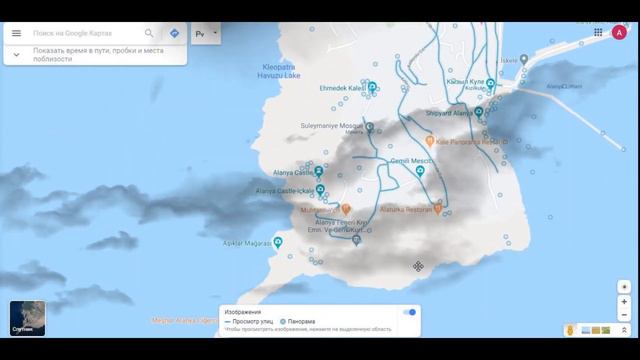Image resolution: width=640 pixels, height=360 pixels.
Task: Zoom out with the minus button
Action: tap(624, 315)
